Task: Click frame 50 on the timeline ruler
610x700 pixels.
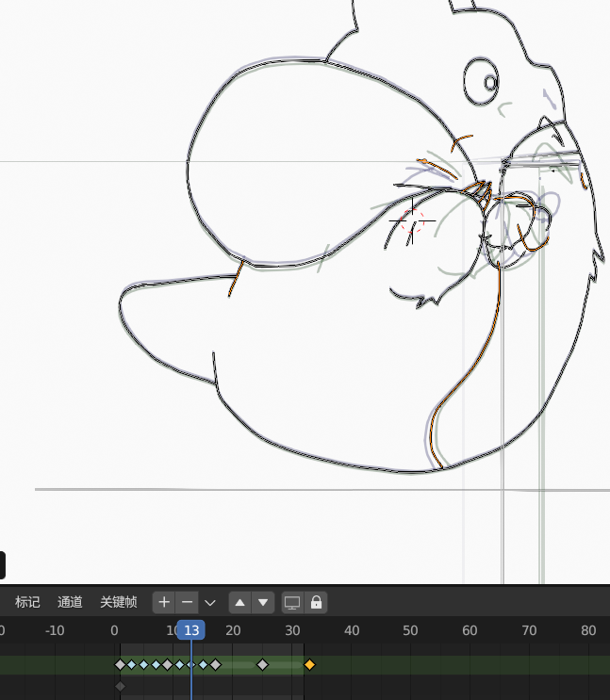Action: click(x=410, y=630)
